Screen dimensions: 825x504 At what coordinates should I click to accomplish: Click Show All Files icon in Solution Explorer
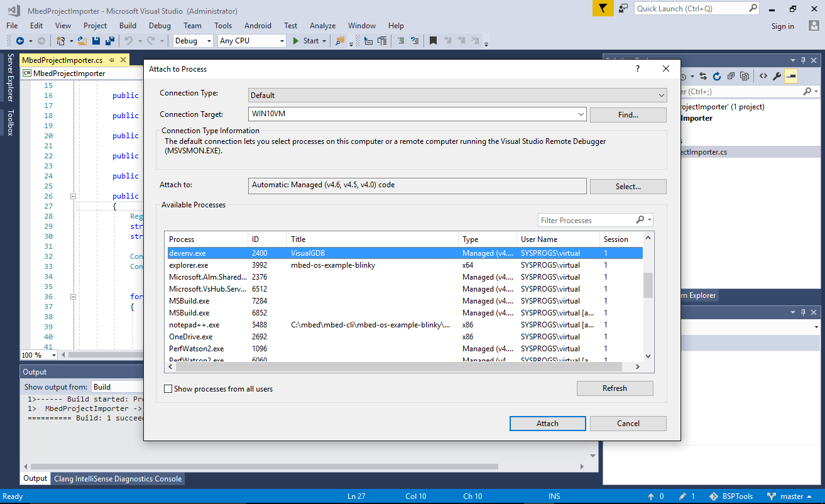[x=745, y=76]
